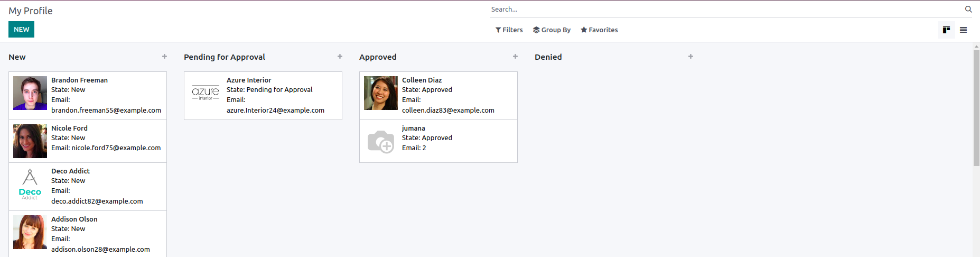Switch to Kanban view

click(946, 30)
